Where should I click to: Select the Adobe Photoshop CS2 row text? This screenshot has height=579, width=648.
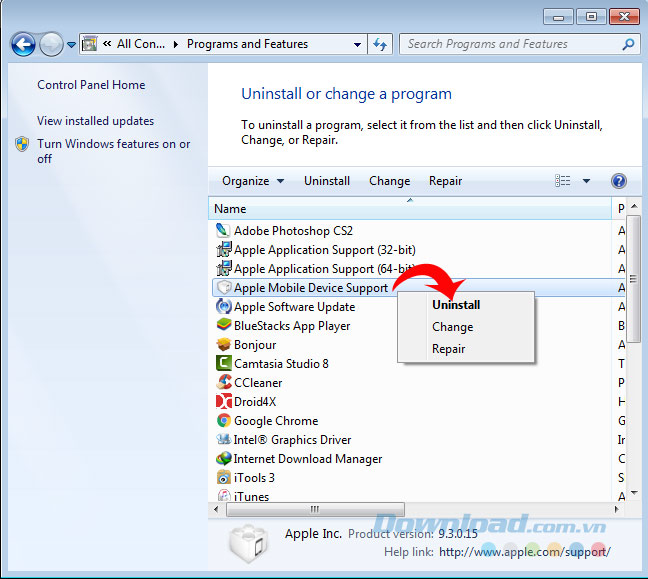[x=293, y=231]
